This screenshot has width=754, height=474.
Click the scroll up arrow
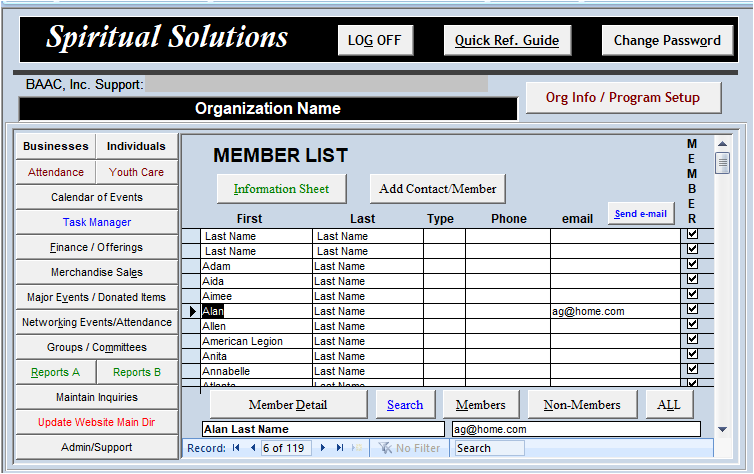[722, 143]
